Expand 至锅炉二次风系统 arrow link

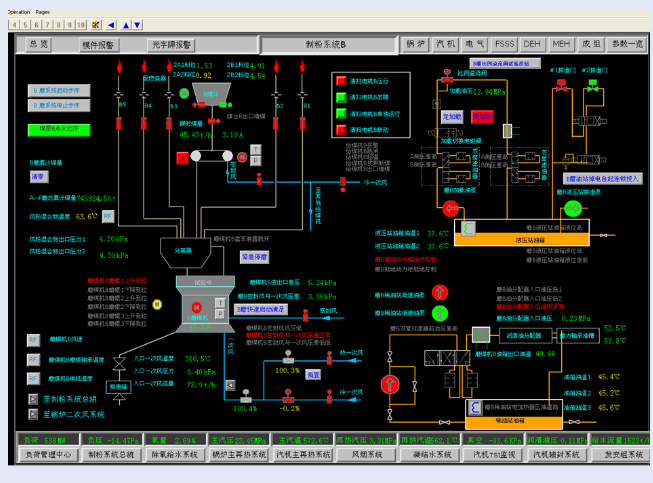33,413
